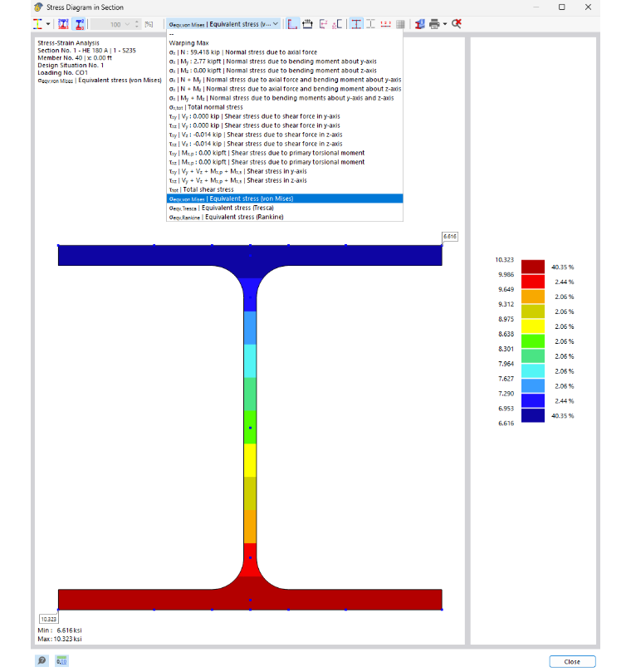Select 'Equivalent stress (Rankine)' option
631x672 pixels.
285,217
